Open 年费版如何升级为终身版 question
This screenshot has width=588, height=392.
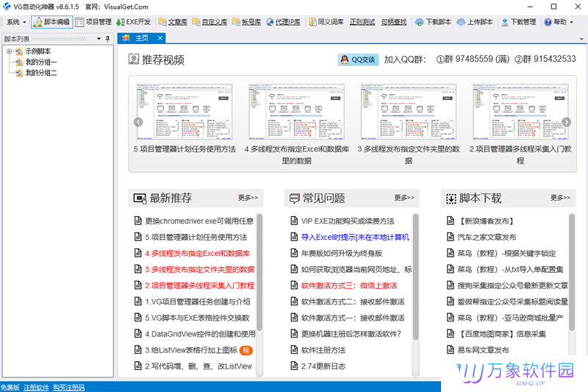click(x=342, y=254)
